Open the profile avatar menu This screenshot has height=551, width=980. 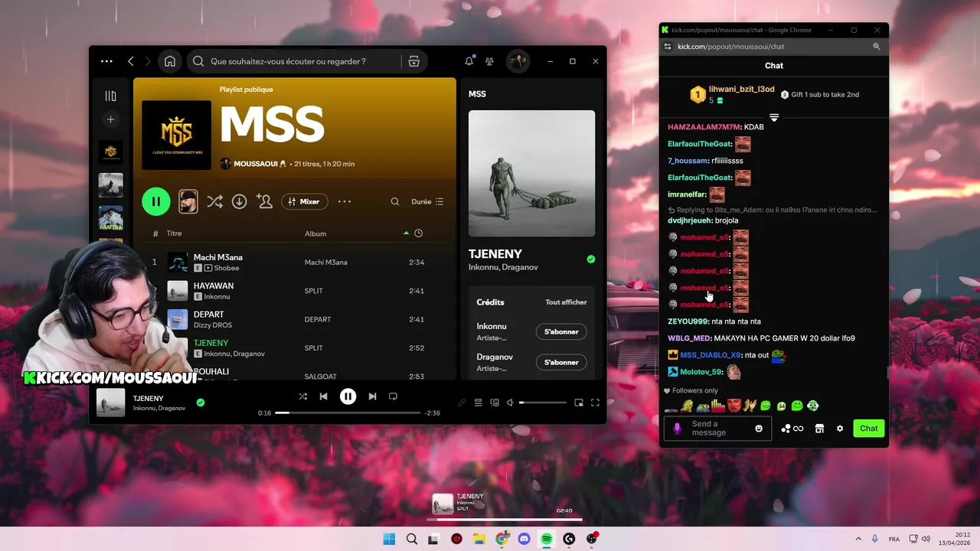point(518,61)
